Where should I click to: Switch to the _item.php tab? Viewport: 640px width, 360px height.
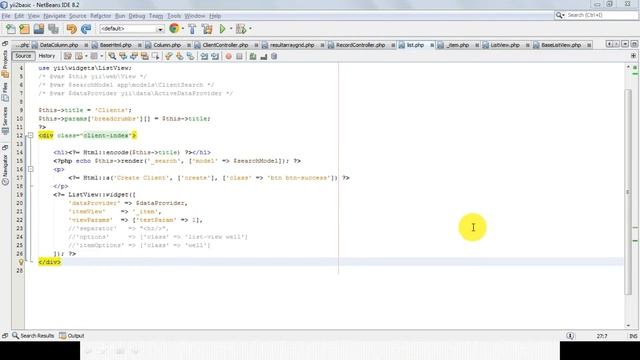457,45
